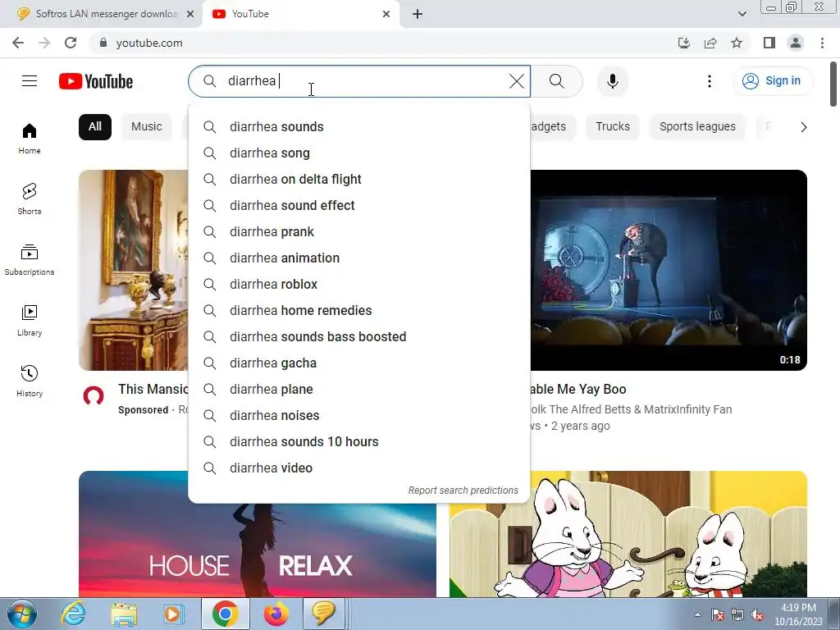The image size is (840, 630).
Task: Open Shorts in the sidebar
Action: pyautogui.click(x=30, y=199)
